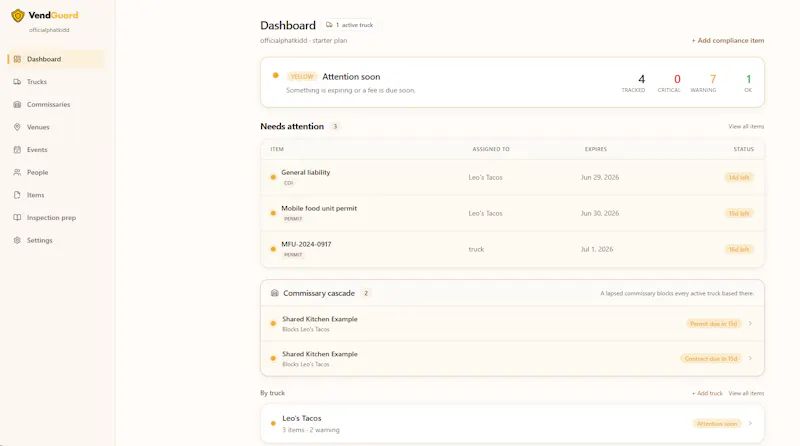Viewport: 800px width, 446px height.
Task: Click the Contract due in 15d badge
Action: click(711, 359)
